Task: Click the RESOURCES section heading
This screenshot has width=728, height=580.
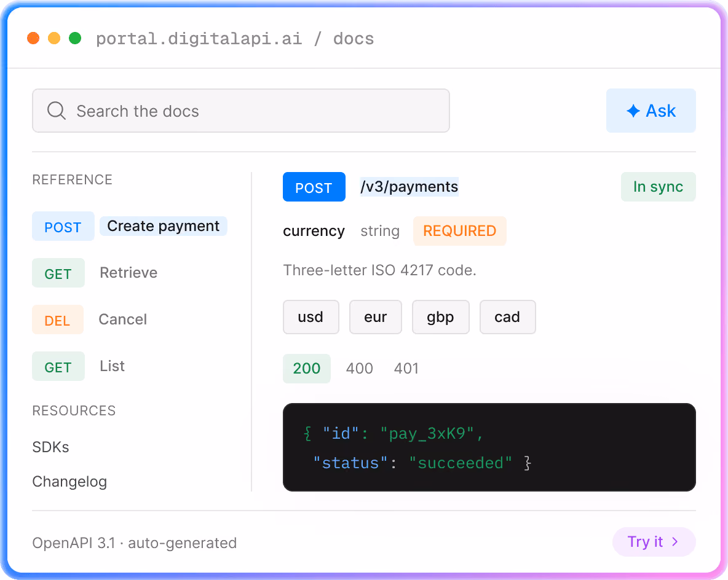Action: [74, 410]
